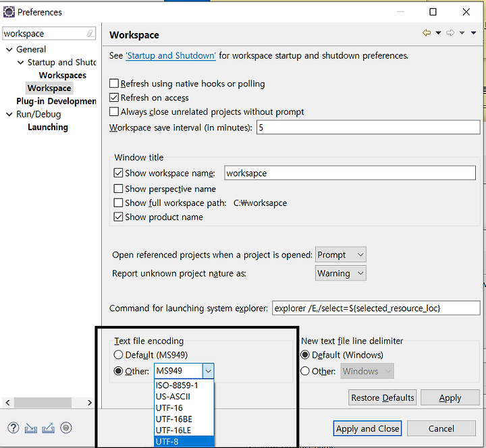
Task: Click the Oomph preference recorder icon
Action: 65,428
